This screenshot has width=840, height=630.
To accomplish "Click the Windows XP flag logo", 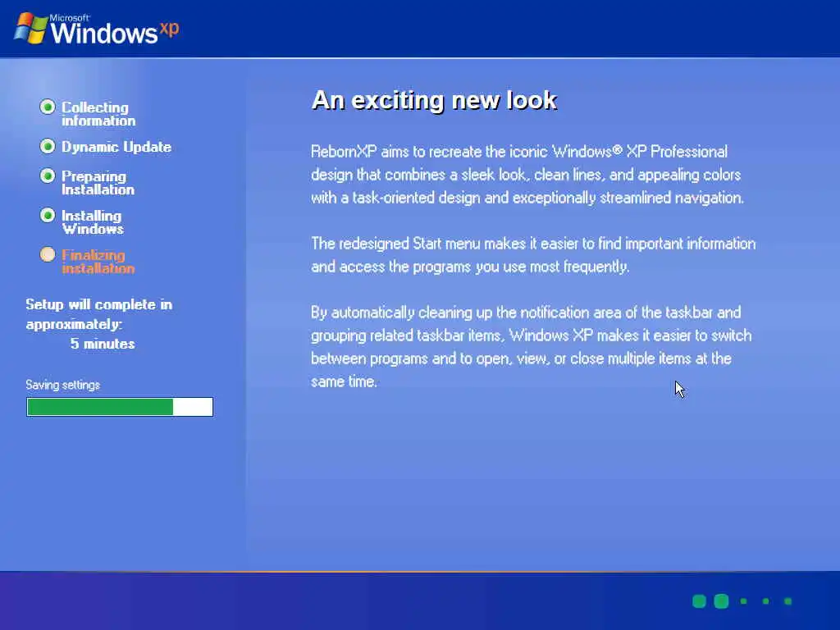I will tap(30, 29).
